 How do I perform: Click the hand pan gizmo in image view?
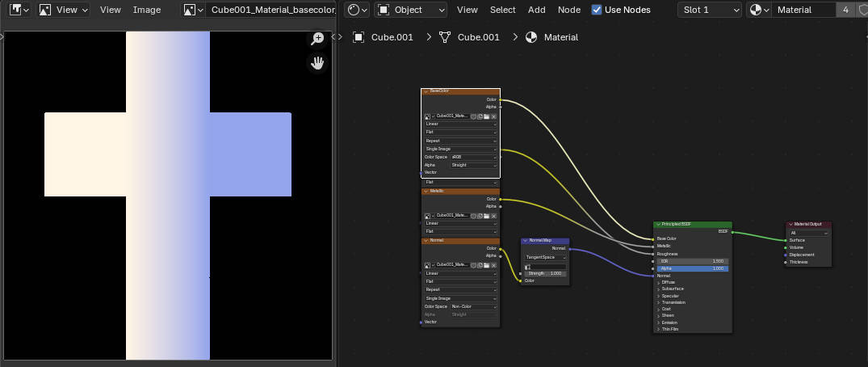(318, 62)
